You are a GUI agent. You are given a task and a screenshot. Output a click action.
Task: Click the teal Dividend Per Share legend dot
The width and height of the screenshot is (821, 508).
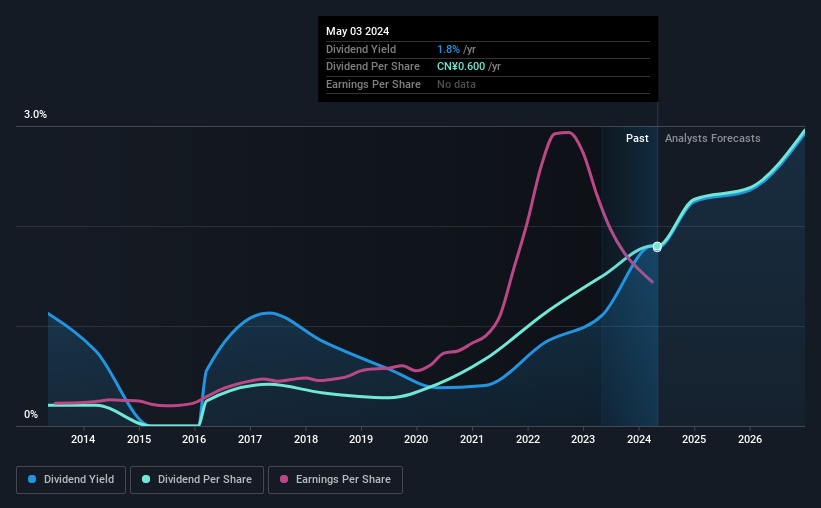tap(146, 479)
